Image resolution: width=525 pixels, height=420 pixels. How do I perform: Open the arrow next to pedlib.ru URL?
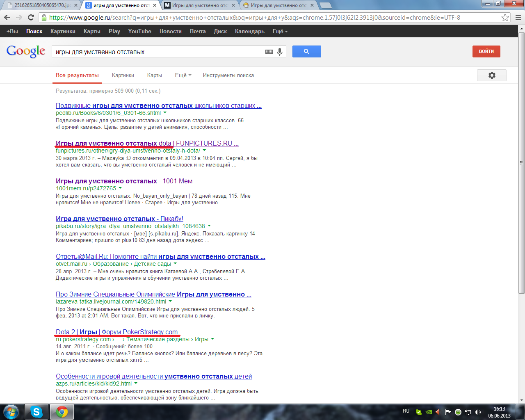click(x=165, y=112)
